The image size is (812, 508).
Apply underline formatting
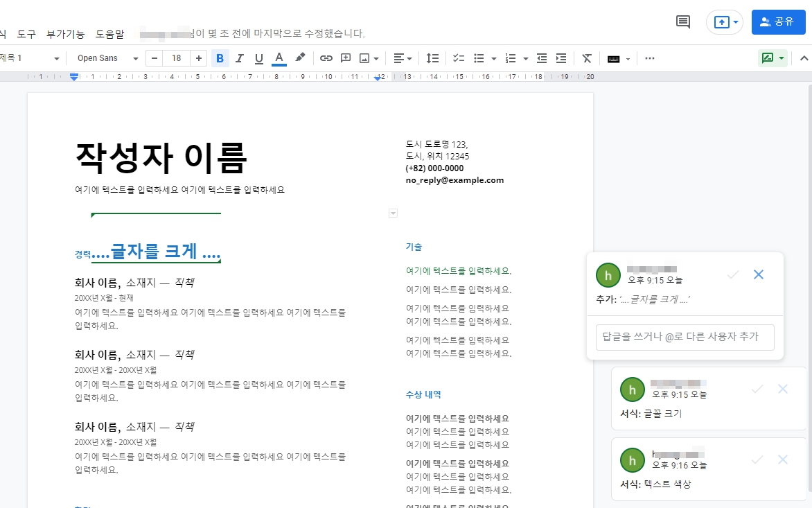coord(258,58)
